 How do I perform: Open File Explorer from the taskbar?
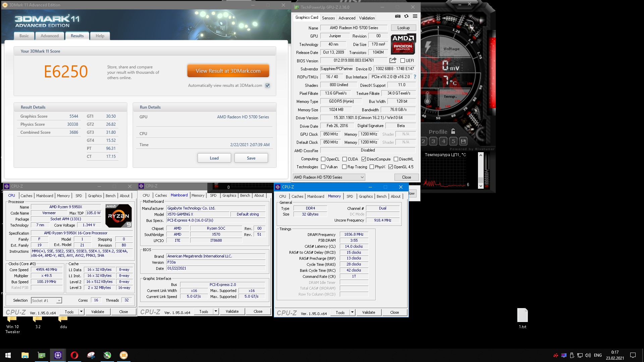(25, 355)
